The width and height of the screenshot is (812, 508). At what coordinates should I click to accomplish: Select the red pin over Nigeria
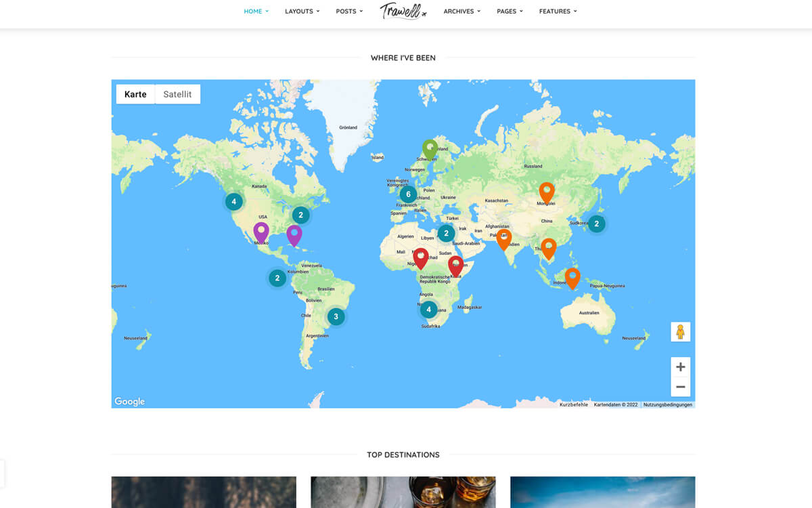421,259
